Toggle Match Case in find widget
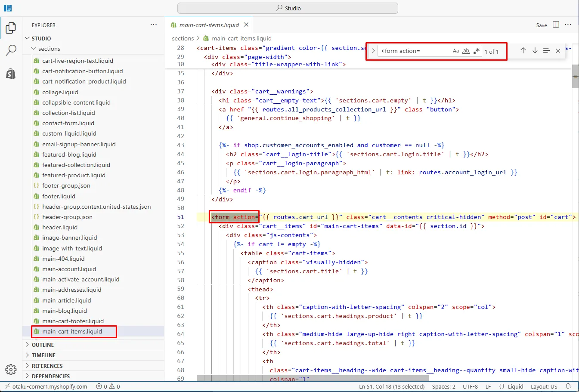The image size is (579, 392). (x=456, y=51)
